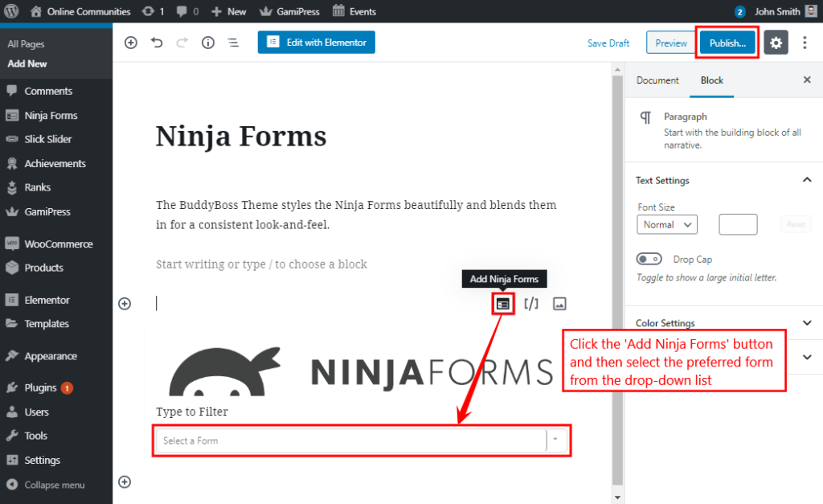Click the Edit with Elementor button
Image resolution: width=823 pixels, height=504 pixels.
tap(316, 42)
